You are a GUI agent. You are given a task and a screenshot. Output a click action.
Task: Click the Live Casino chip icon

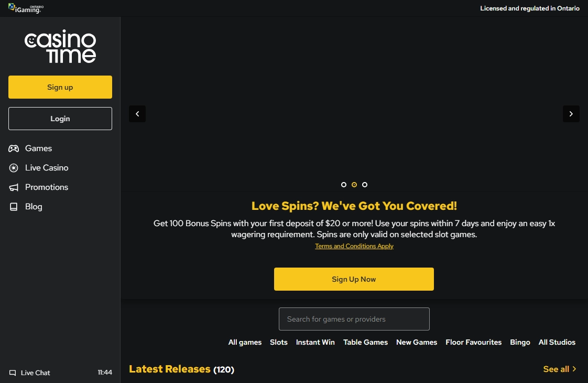tap(14, 168)
